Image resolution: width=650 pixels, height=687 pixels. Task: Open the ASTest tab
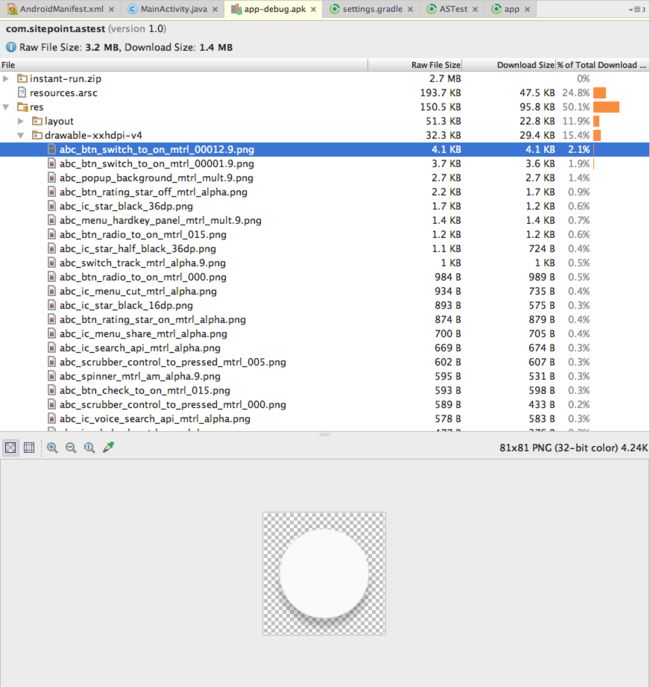tap(453, 9)
